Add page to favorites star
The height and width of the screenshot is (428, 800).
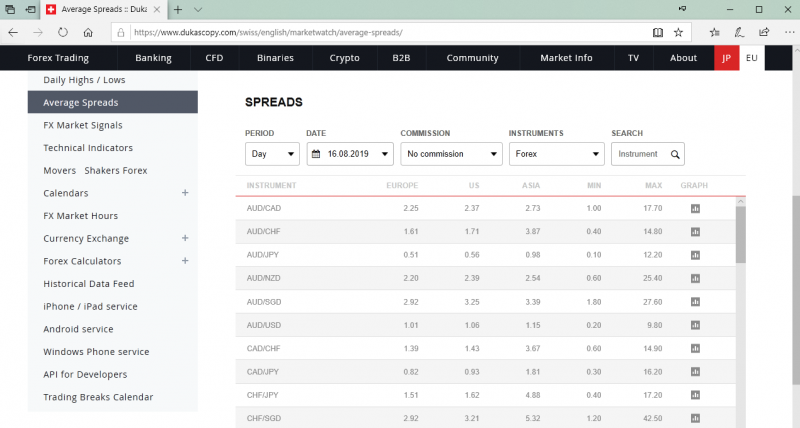[678, 33]
